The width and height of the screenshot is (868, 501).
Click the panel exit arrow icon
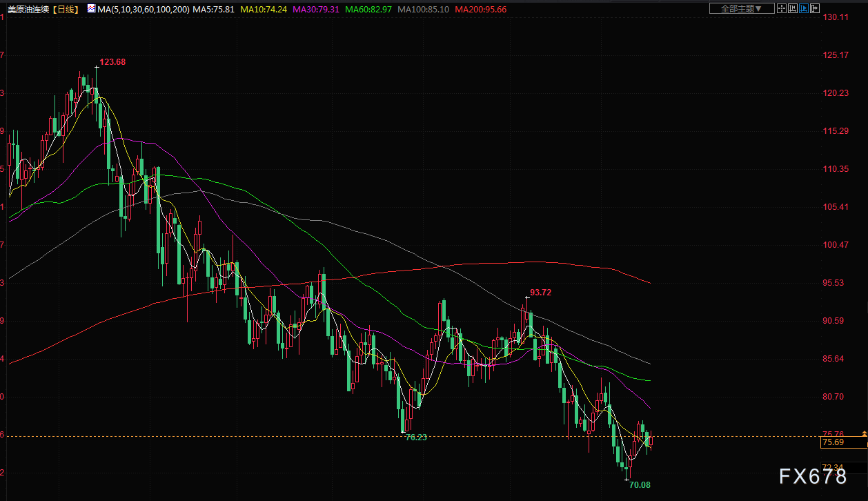coord(815,8)
